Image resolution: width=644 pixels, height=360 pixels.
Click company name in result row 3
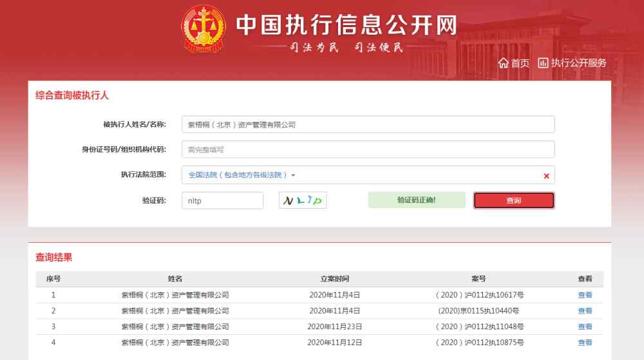[175, 327]
